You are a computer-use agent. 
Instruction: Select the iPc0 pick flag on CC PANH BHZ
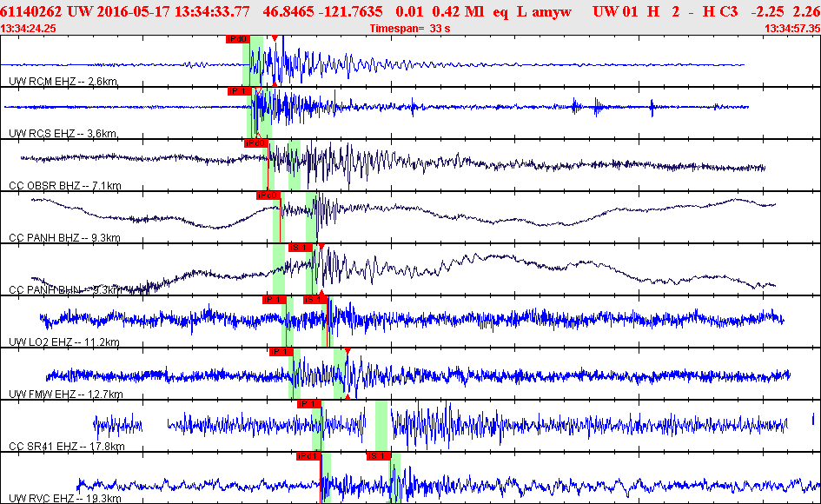click(269, 195)
